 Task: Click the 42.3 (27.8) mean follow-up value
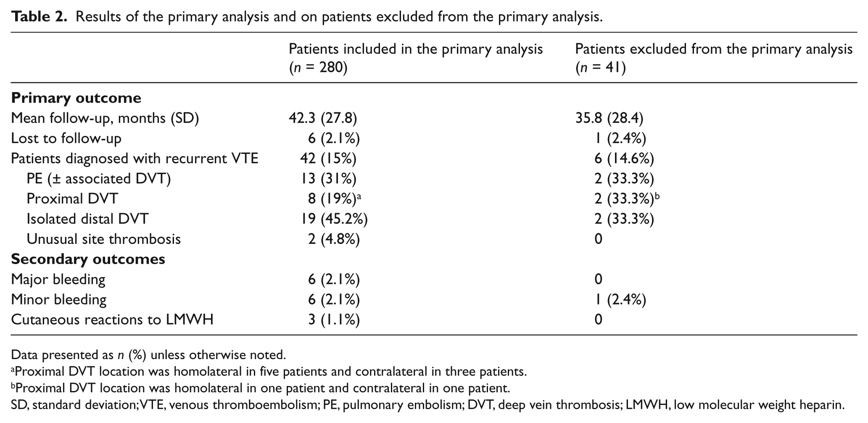pos(323,118)
